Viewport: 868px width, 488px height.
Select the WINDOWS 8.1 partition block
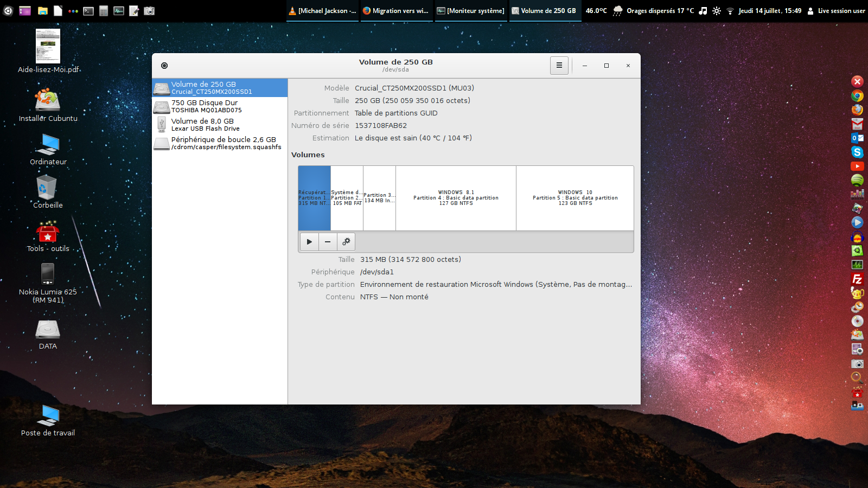click(x=456, y=198)
